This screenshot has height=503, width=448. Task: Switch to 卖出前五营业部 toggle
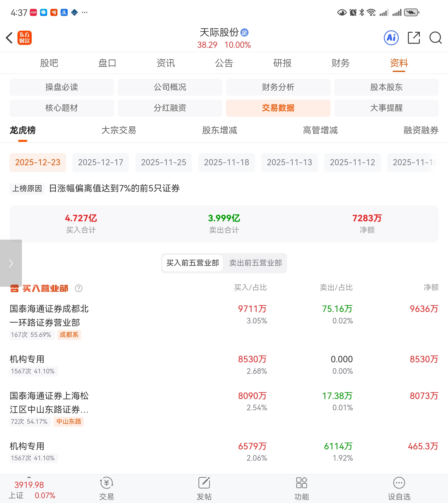255,263
